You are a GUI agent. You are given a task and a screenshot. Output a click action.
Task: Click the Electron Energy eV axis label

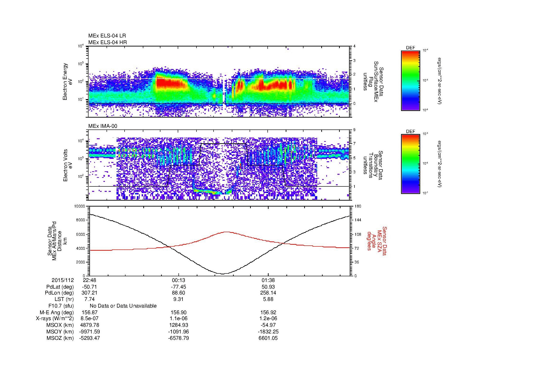[68, 82]
